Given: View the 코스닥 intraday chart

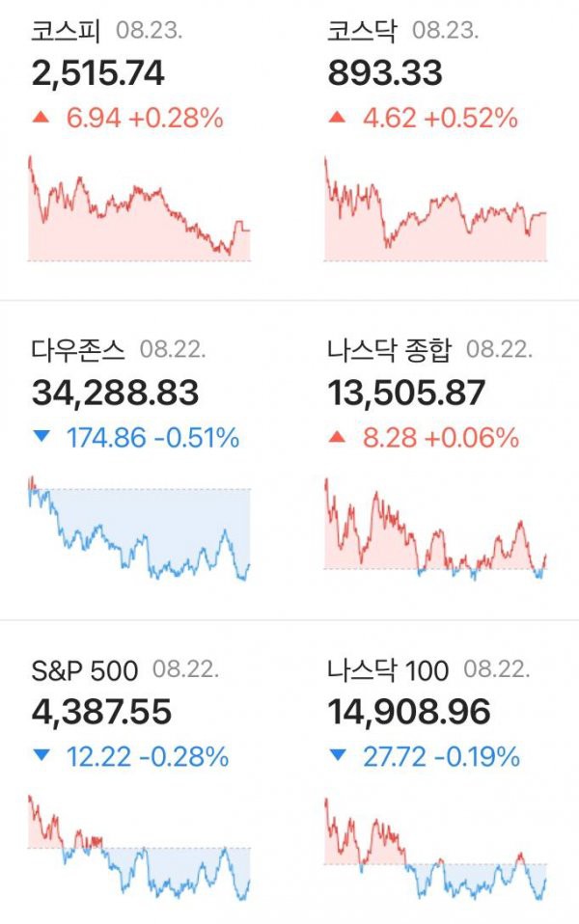Looking at the screenshot, I should pos(436,208).
